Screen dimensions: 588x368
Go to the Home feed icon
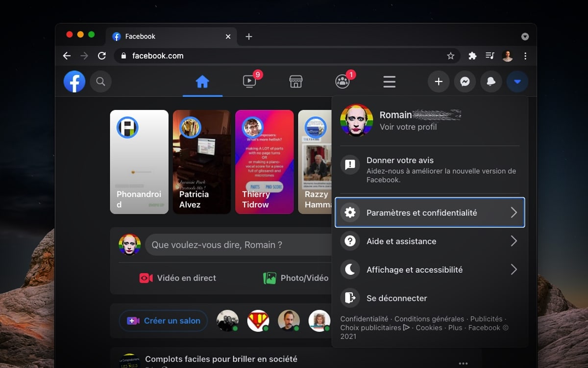click(202, 81)
